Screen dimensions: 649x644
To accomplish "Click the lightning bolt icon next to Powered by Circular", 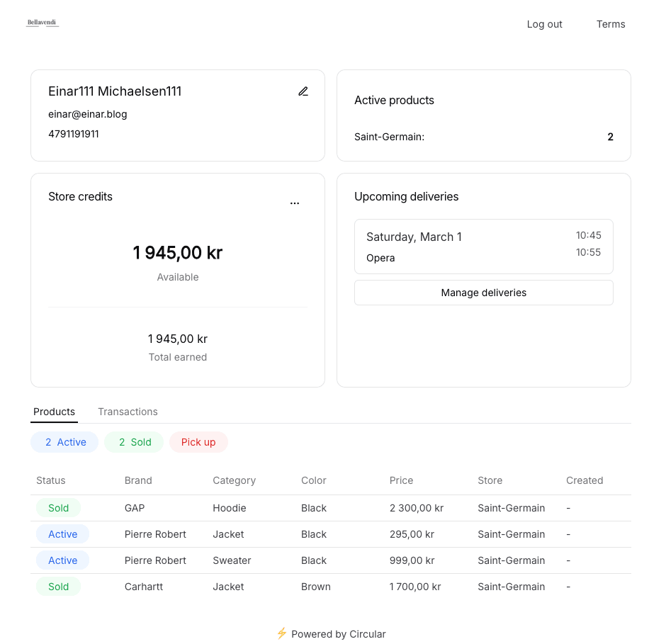I will click(282, 633).
